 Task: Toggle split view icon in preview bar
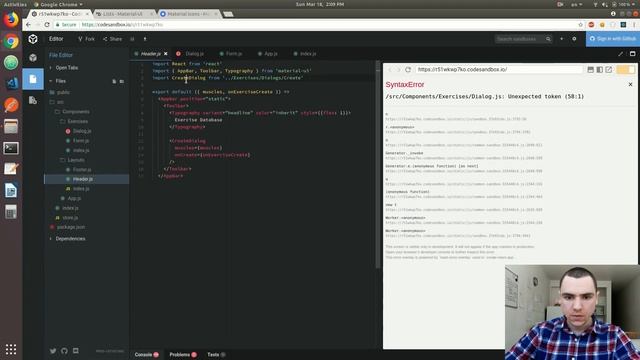point(600,69)
